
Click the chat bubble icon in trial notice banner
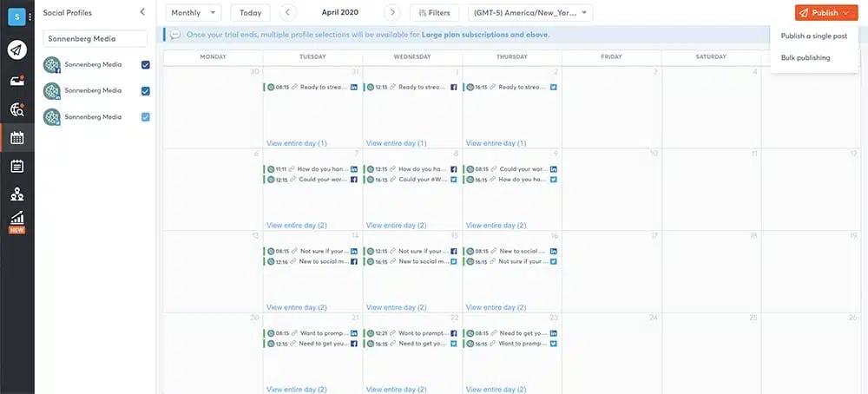point(175,35)
